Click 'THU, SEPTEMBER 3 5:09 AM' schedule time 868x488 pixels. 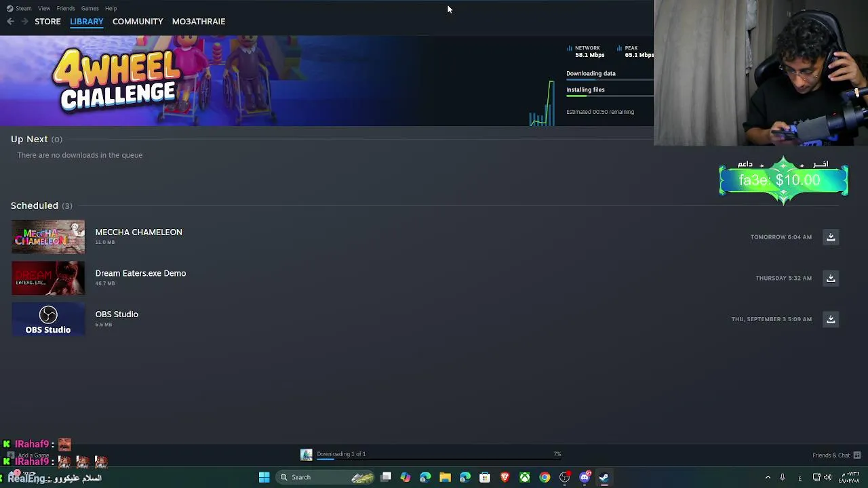[x=772, y=319]
